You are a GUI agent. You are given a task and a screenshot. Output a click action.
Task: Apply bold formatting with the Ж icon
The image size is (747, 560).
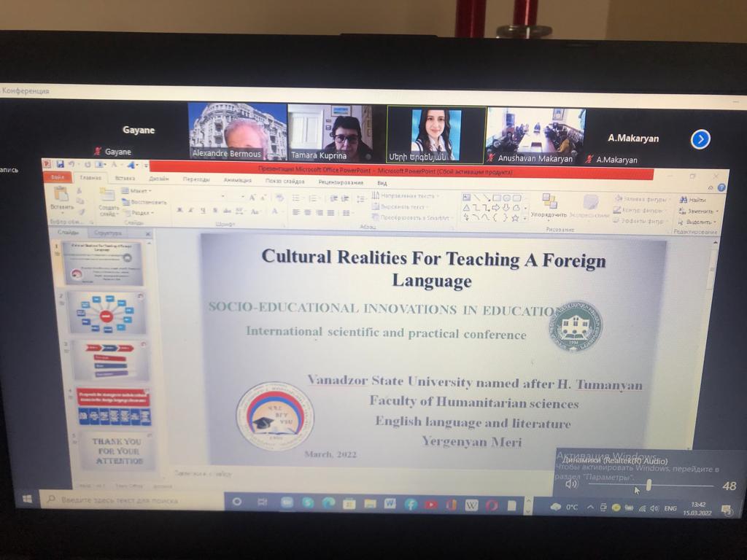click(x=179, y=210)
